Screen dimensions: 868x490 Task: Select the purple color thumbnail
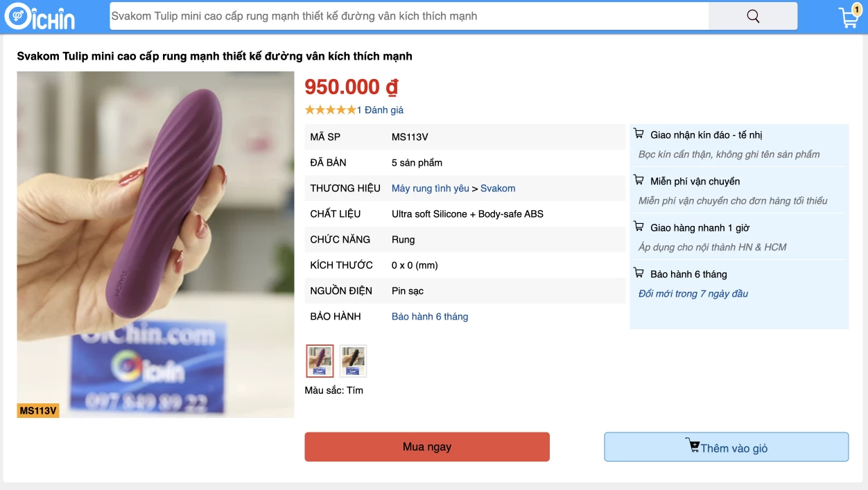(320, 361)
